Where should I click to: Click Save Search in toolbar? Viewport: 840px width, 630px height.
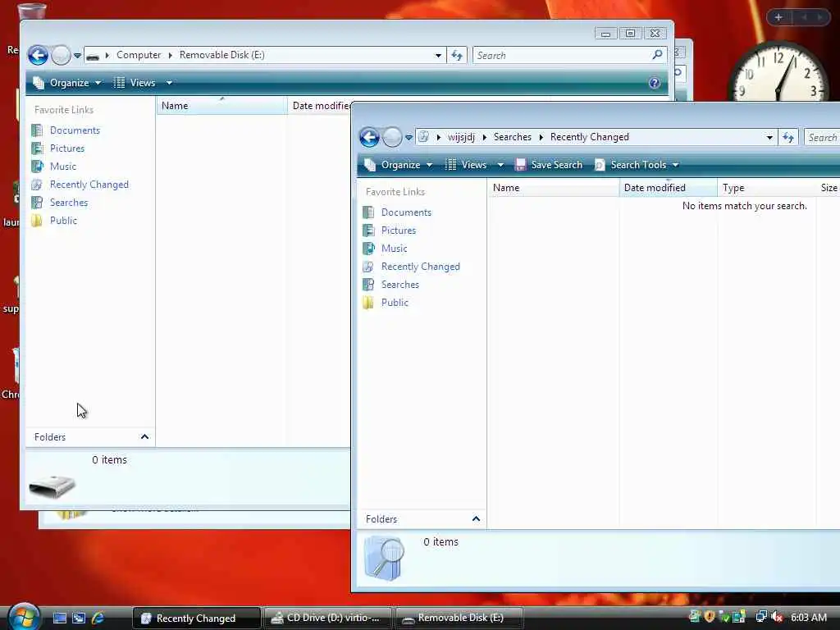[549, 165]
